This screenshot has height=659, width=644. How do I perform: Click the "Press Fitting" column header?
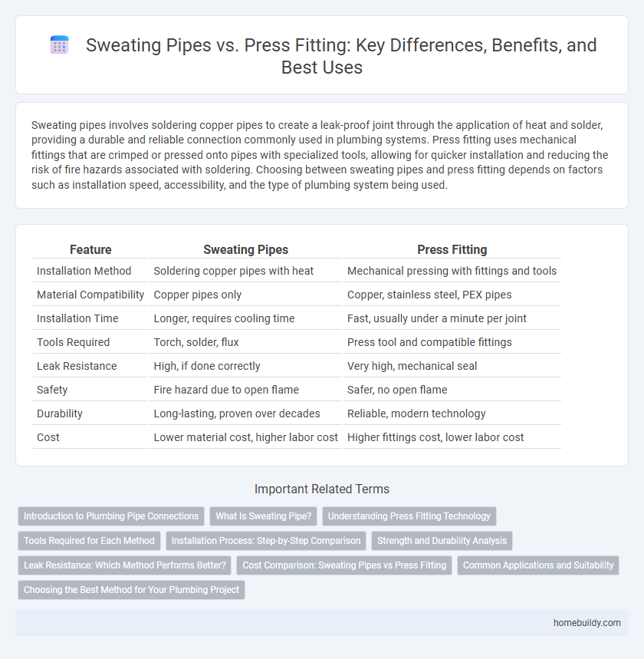(452, 249)
